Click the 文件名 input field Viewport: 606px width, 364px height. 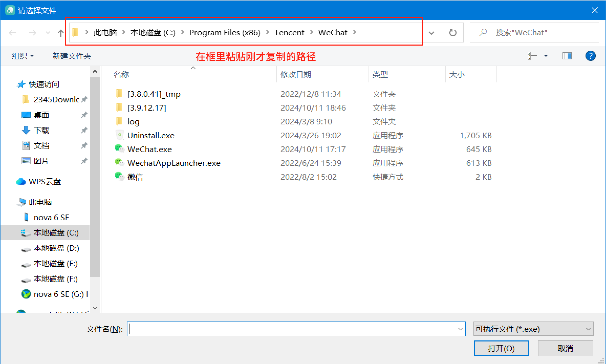tap(292, 329)
